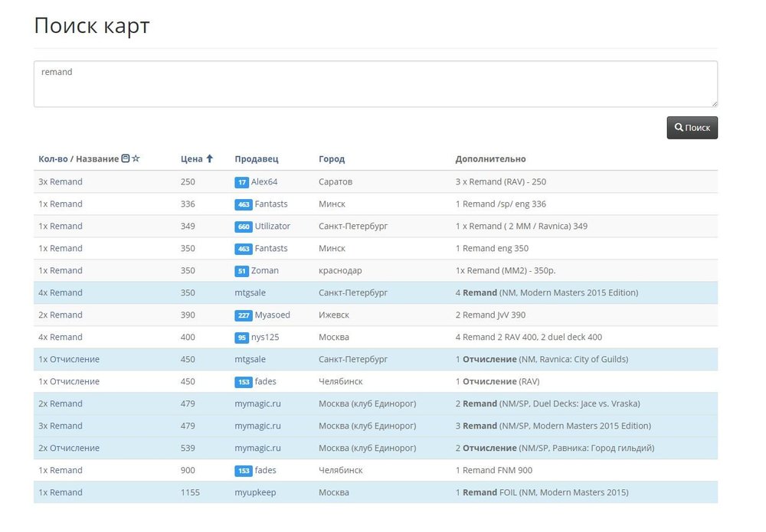The image size is (766, 532).
Task: Open seller mtgsale offering 4x Remand
Action: click(250, 292)
